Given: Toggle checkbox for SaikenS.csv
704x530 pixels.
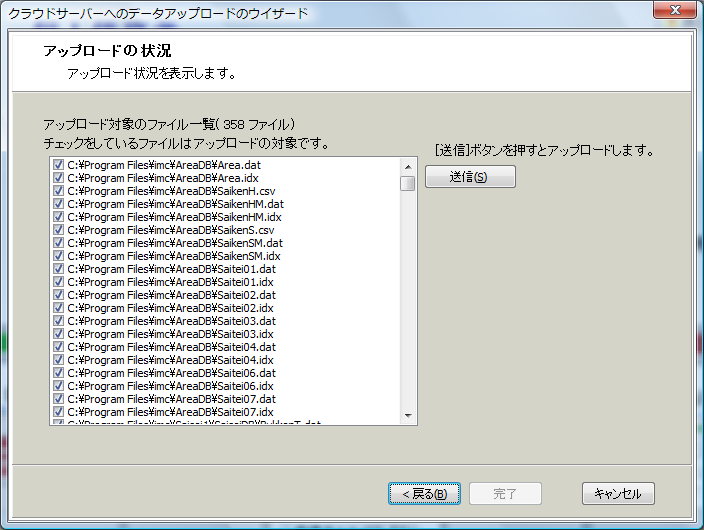Looking at the screenshot, I should tap(59, 230).
